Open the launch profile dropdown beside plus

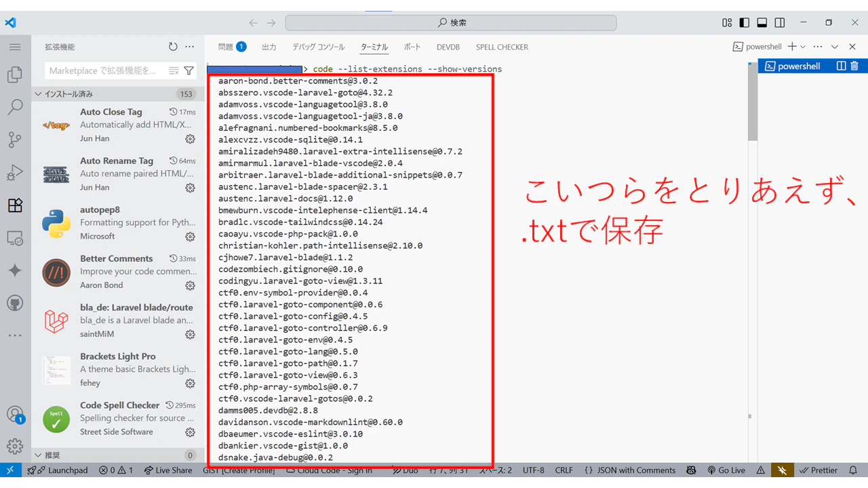point(803,47)
